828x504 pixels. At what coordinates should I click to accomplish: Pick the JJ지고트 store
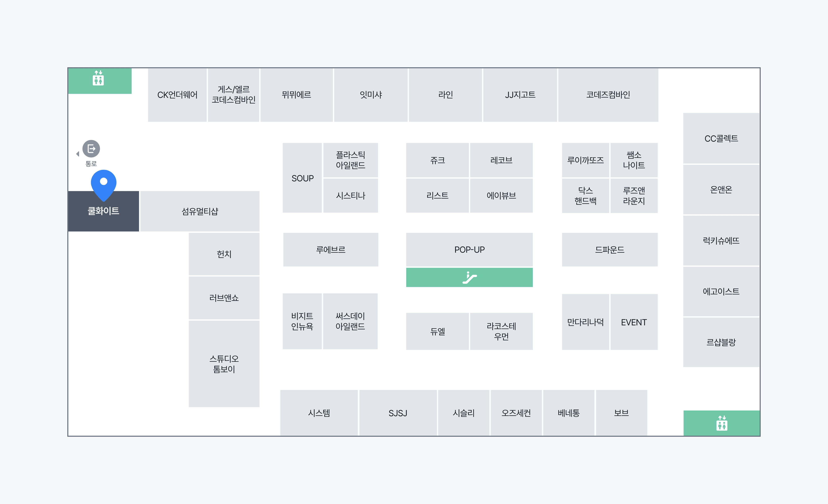[520, 95]
